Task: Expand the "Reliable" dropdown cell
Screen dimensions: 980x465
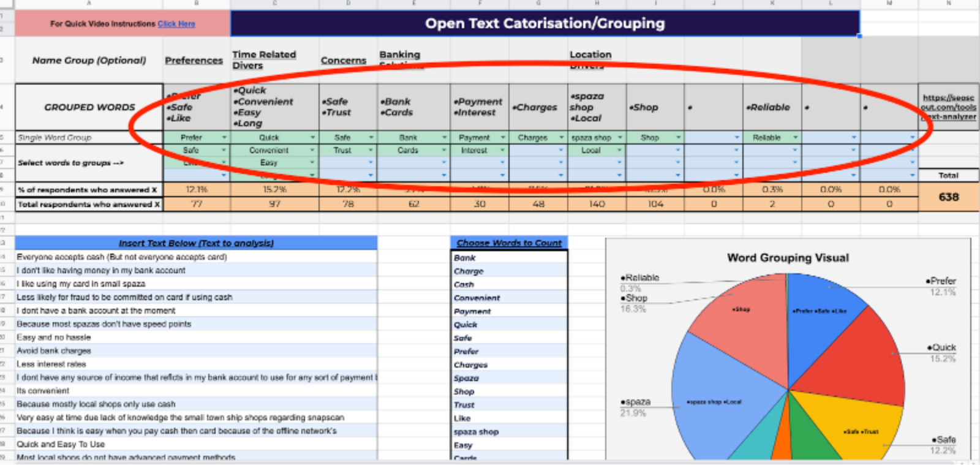Action: click(772, 138)
